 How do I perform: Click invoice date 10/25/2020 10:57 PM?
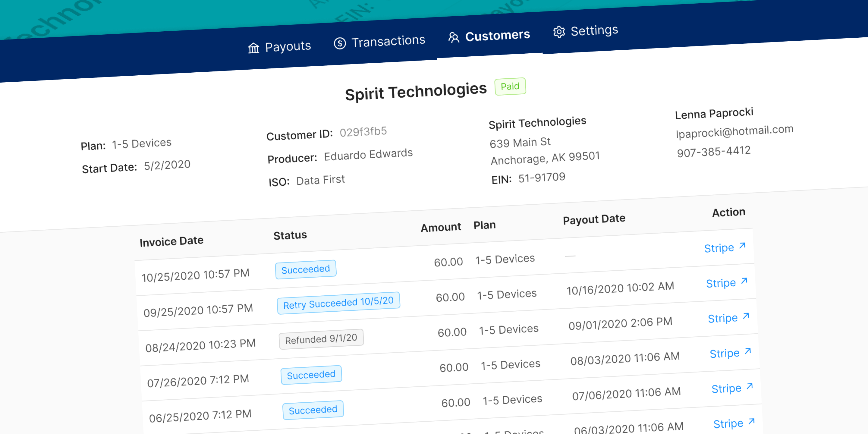[x=195, y=275]
